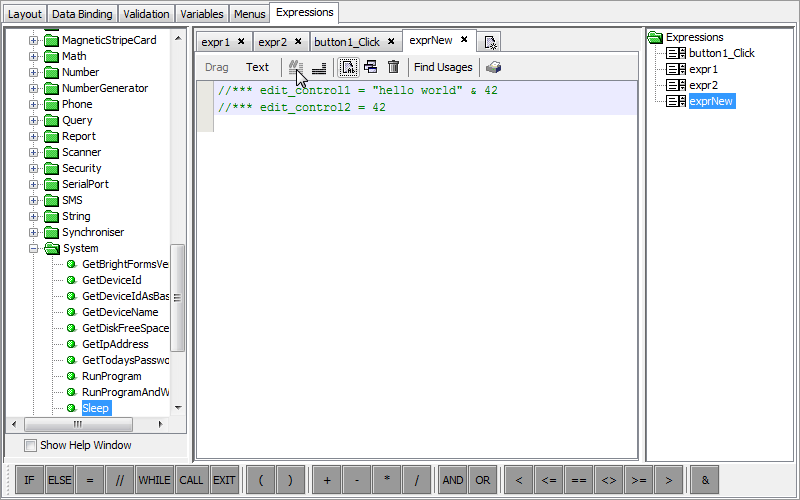Click the comment lines toolbar icon
This screenshot has height=500, width=800.
click(x=296, y=67)
